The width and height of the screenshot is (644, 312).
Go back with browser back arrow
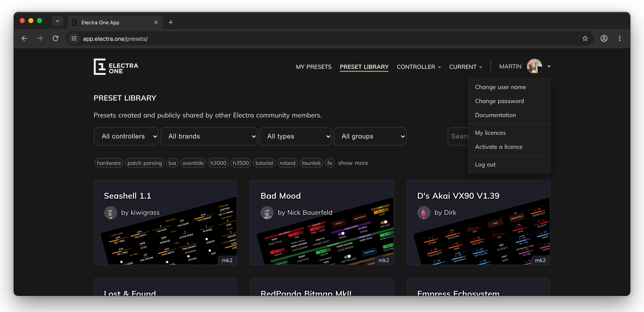tap(24, 38)
